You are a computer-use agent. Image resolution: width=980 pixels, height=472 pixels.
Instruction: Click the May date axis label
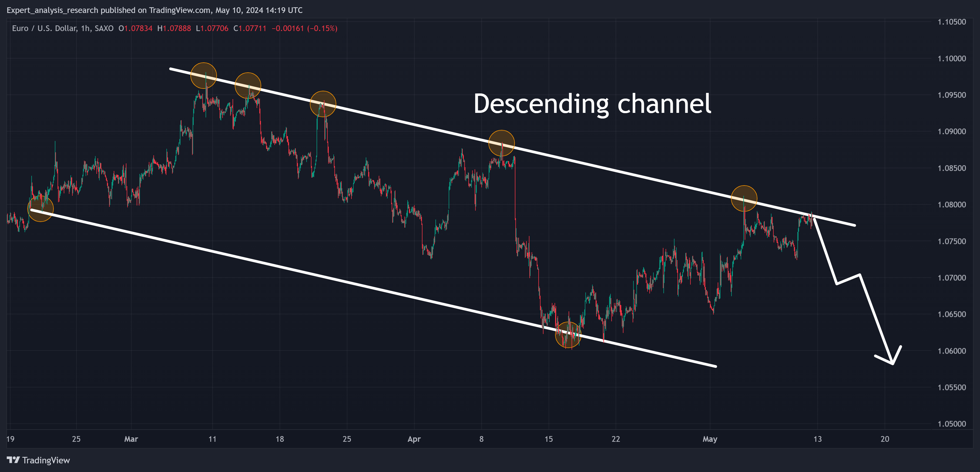click(x=710, y=439)
